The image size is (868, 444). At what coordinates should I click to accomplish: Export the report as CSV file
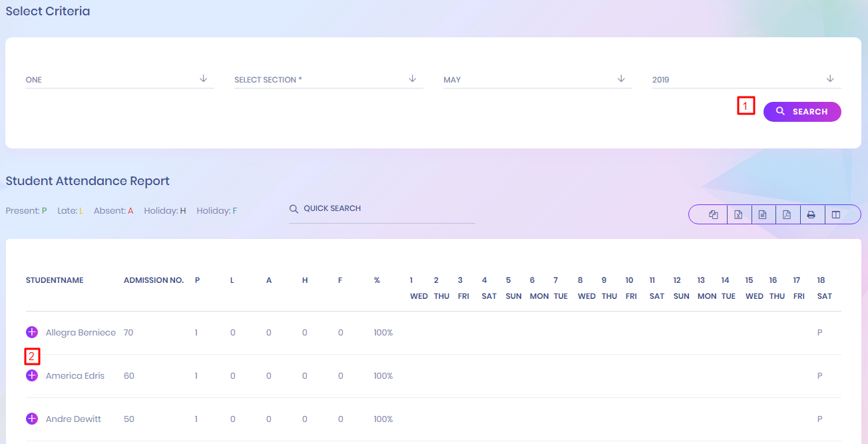[x=763, y=214]
